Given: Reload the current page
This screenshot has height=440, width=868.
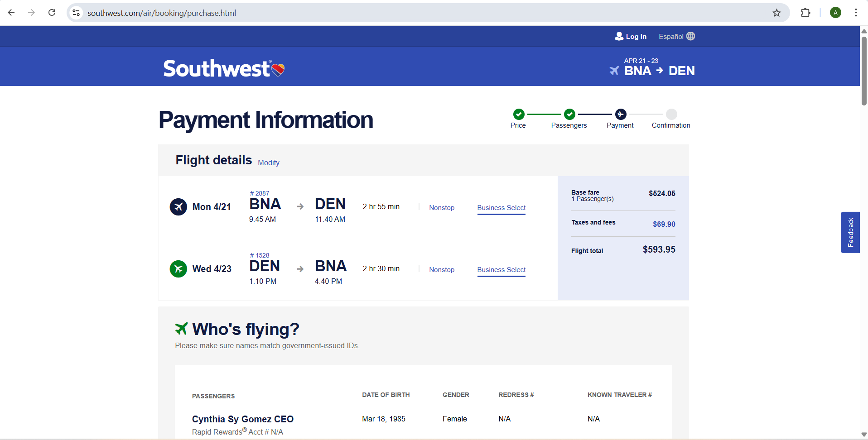Looking at the screenshot, I should (52, 13).
